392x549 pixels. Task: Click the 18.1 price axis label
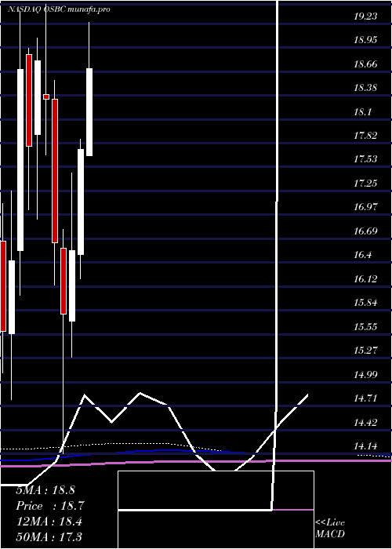click(362, 112)
